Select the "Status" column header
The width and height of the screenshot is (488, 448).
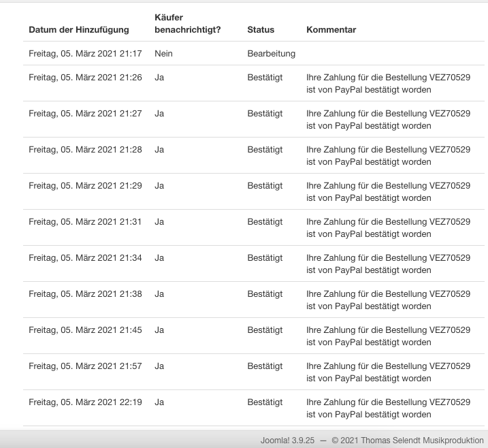[261, 30]
